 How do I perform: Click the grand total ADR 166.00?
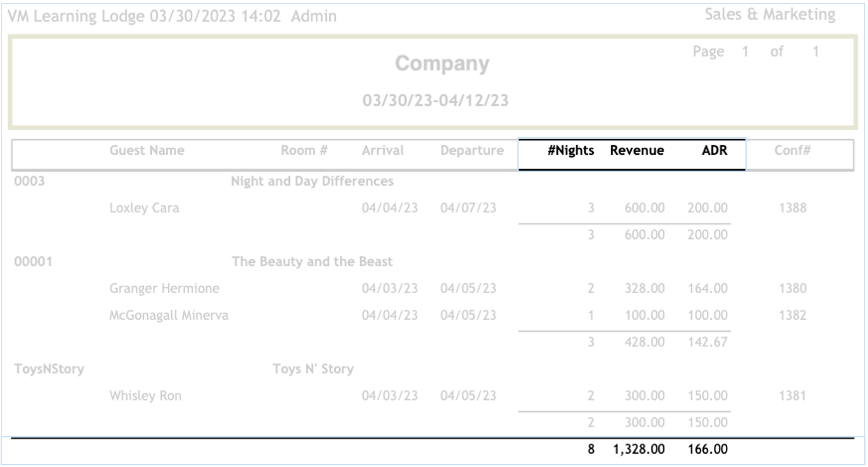pos(708,450)
